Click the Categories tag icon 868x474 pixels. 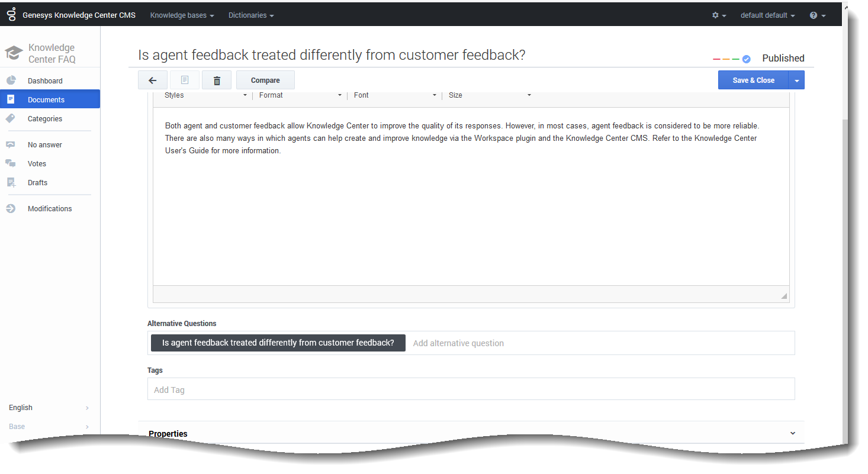coord(11,118)
